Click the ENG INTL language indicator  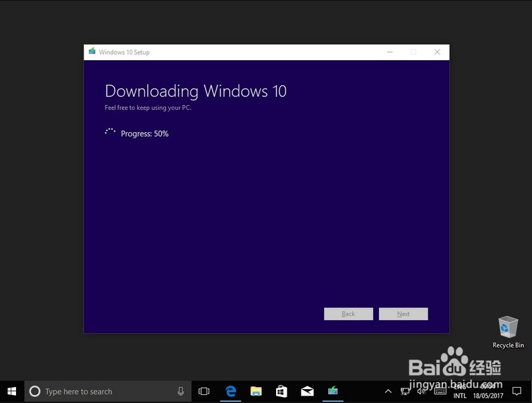(x=460, y=392)
